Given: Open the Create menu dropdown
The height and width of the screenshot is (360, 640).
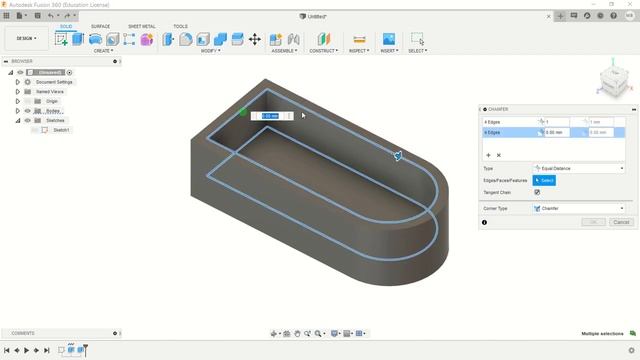Looking at the screenshot, I should click(x=103, y=51).
